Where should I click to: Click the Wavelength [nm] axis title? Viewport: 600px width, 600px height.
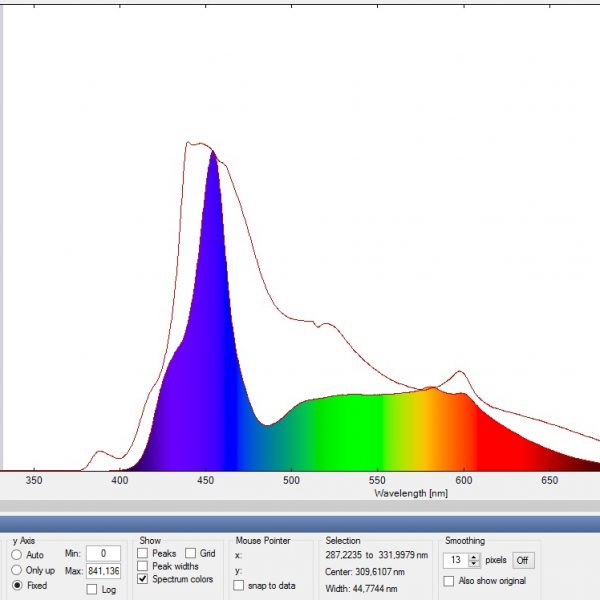tap(411, 493)
